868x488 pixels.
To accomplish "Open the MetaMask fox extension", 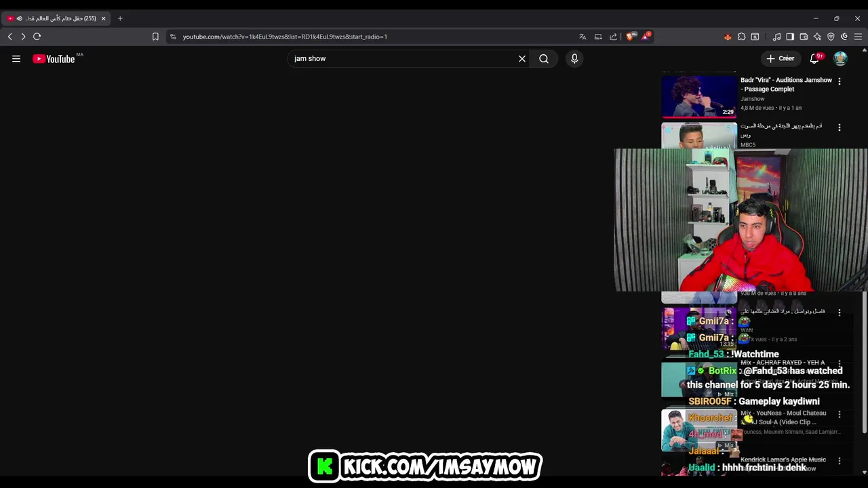I will pyautogui.click(x=728, y=37).
